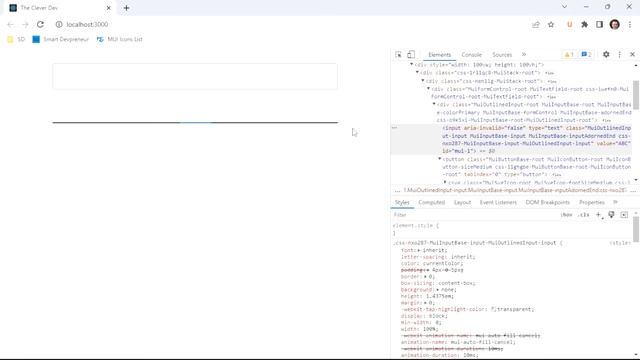Close the DevTools panel

pos(632,54)
